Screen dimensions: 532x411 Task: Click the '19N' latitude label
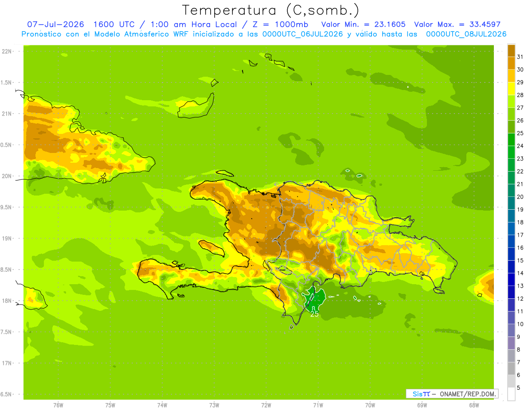coord(6,239)
